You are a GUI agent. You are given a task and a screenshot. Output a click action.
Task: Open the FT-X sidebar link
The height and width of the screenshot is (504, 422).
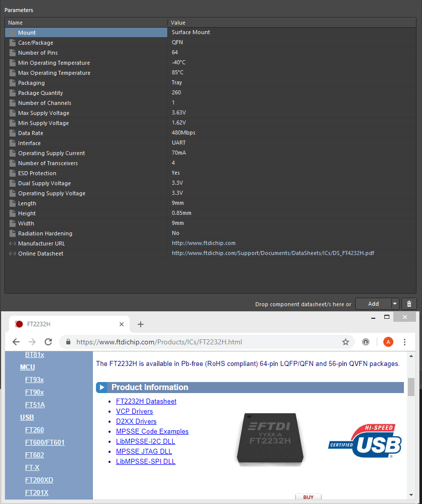[32, 467]
